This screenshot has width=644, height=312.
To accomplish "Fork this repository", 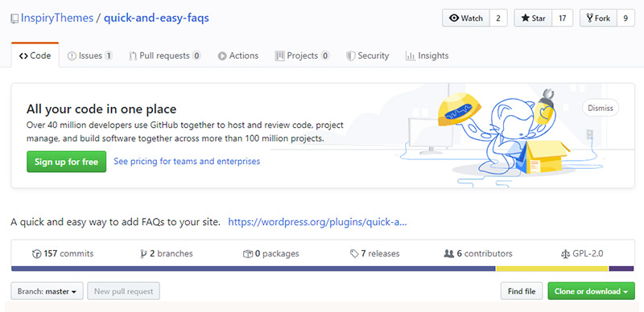I will tap(598, 18).
